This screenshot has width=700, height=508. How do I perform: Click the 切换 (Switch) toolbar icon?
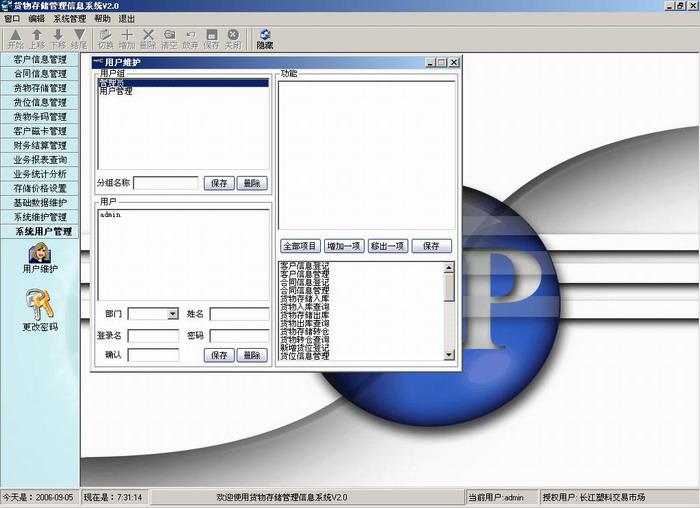(x=106, y=38)
